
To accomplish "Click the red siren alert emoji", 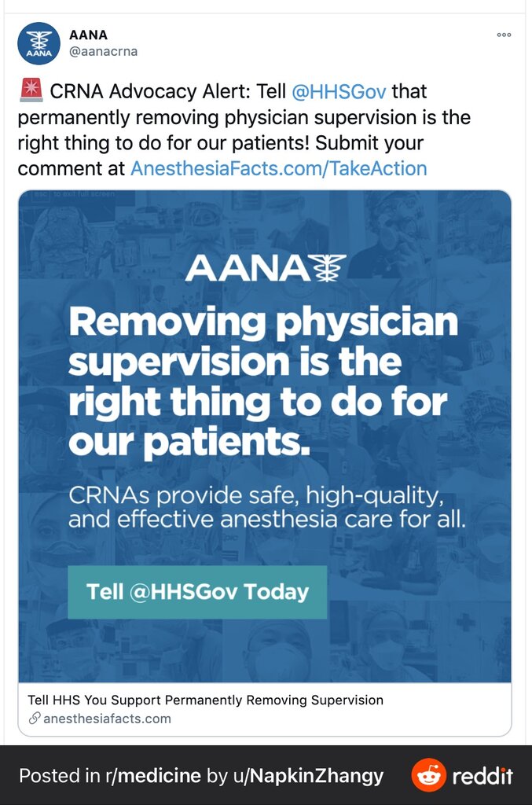I will coord(31,90).
